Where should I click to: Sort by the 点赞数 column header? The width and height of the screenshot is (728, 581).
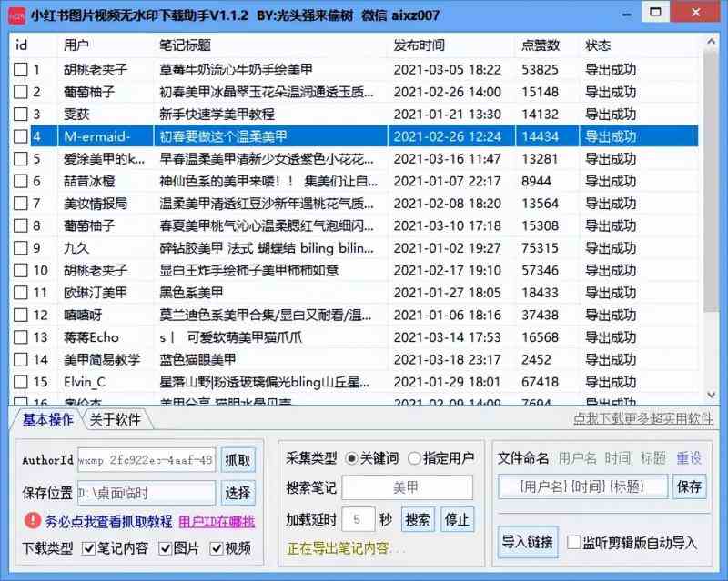[548, 45]
